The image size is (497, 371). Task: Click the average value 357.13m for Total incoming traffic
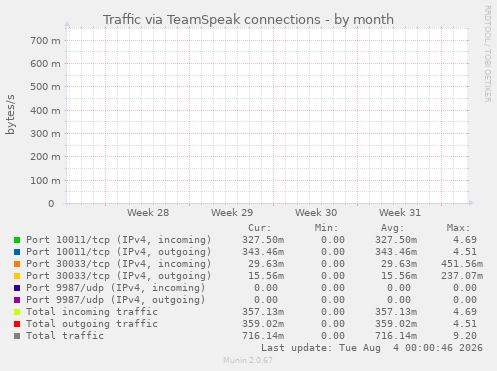pyautogui.click(x=396, y=312)
